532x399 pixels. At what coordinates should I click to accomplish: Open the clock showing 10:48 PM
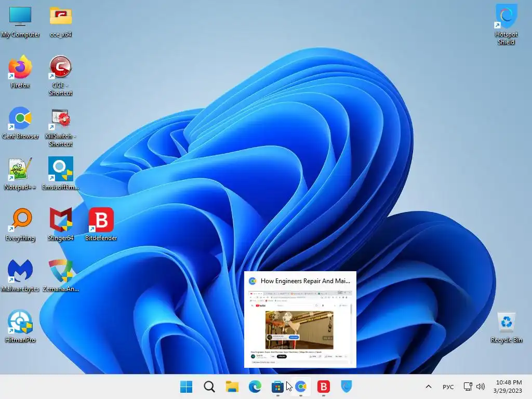(x=508, y=387)
